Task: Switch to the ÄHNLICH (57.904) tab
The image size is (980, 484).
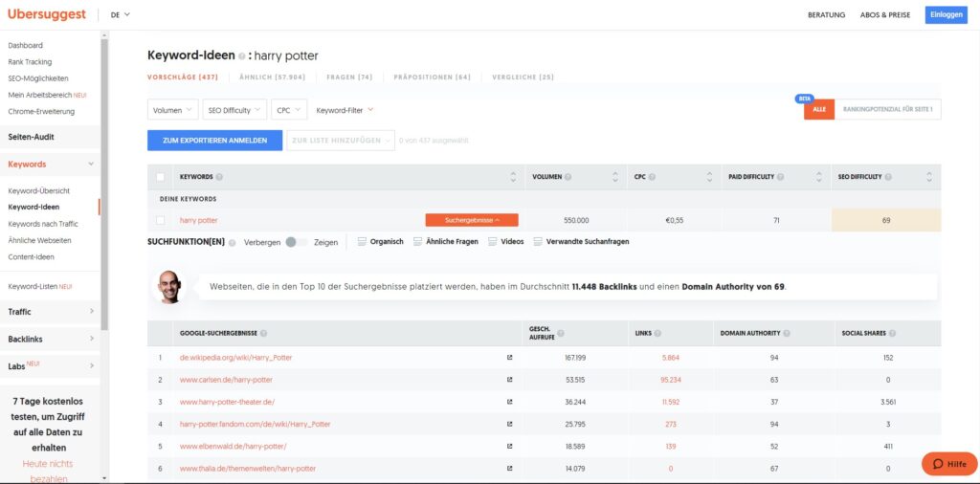Action: (272, 77)
